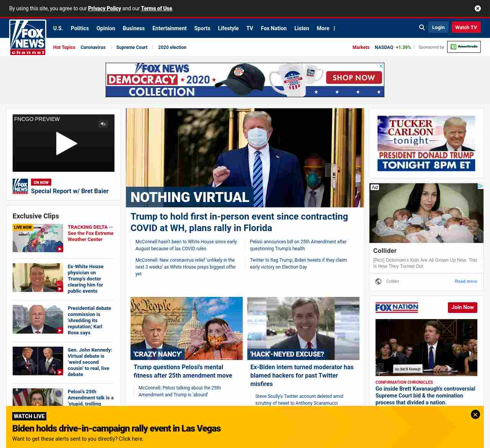Open the 'Hack'-neyed Excuse story image
This screenshot has width=490, height=448.
[x=303, y=328]
